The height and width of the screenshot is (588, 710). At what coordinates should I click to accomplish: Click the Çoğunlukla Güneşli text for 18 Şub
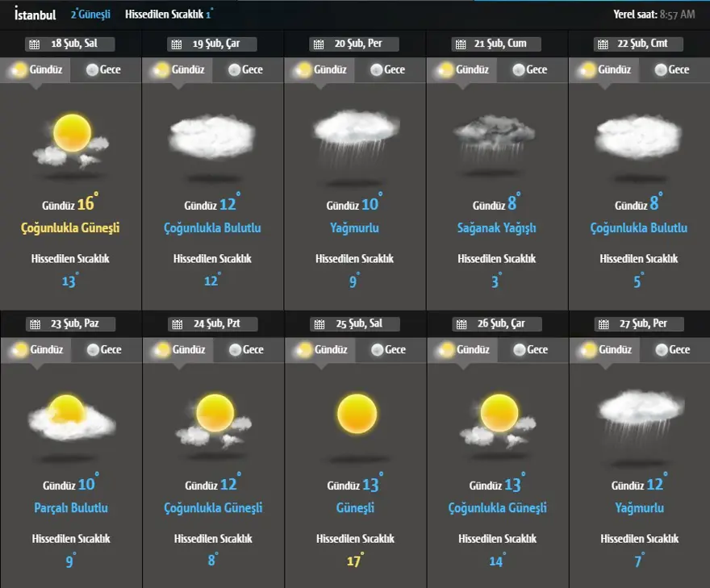tap(70, 228)
